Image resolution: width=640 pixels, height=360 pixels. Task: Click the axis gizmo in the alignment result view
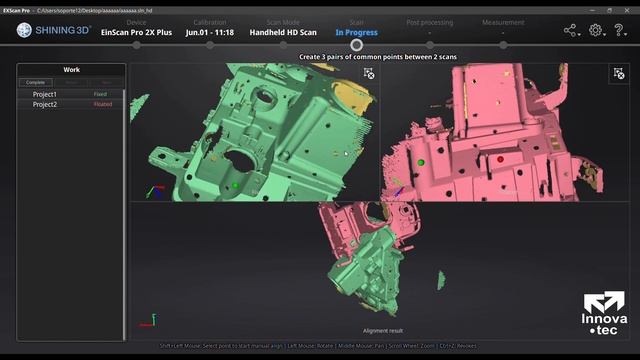[148, 320]
